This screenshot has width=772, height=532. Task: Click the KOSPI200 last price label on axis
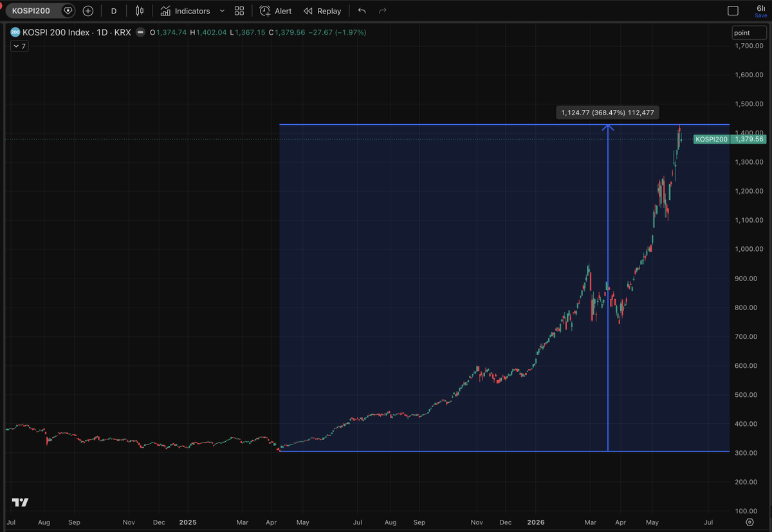click(x=730, y=139)
